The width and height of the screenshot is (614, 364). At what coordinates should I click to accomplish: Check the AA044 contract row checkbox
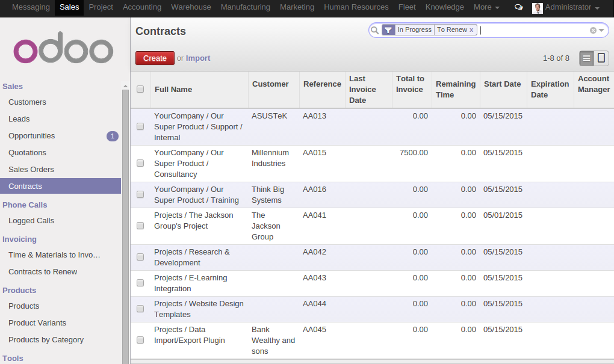click(x=140, y=309)
